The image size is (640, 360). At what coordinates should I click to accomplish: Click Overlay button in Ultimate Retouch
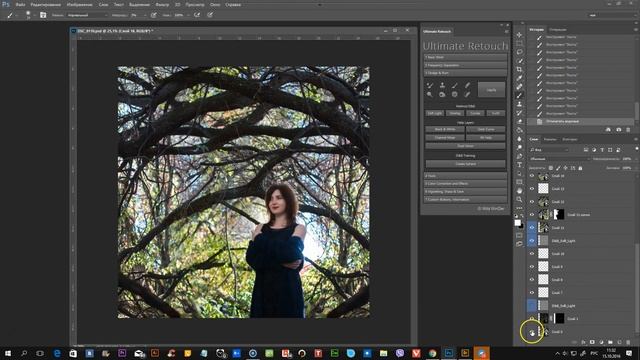[455, 113]
